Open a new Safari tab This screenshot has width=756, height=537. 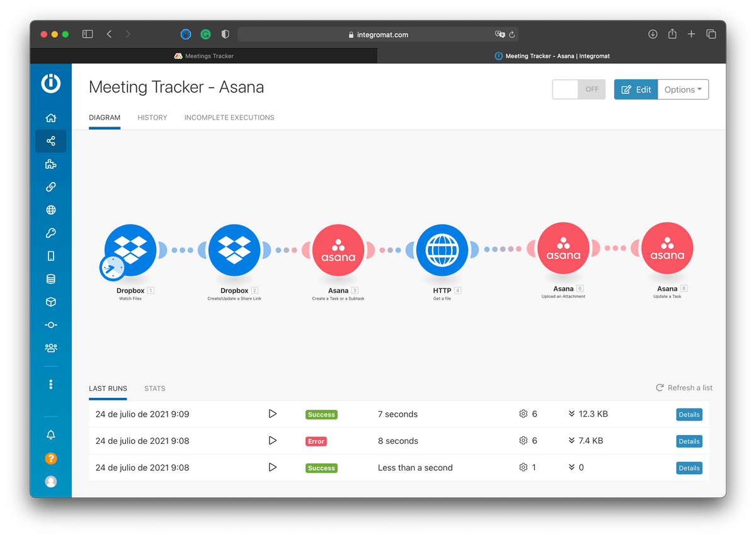[x=691, y=34]
